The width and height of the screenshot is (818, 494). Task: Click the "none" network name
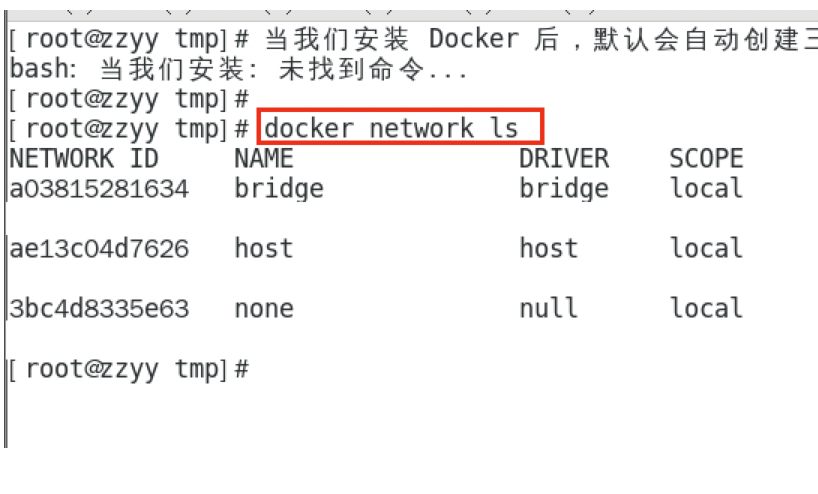pyautogui.click(x=264, y=308)
